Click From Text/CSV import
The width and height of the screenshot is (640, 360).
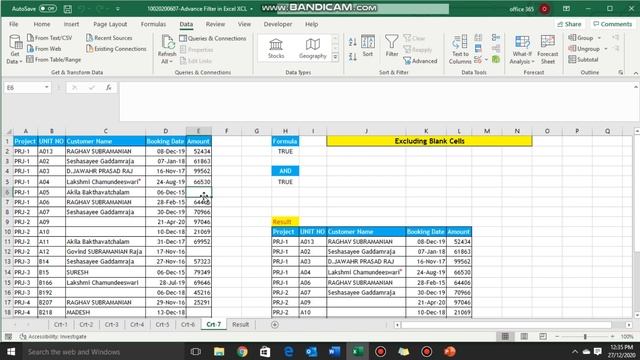50,38
